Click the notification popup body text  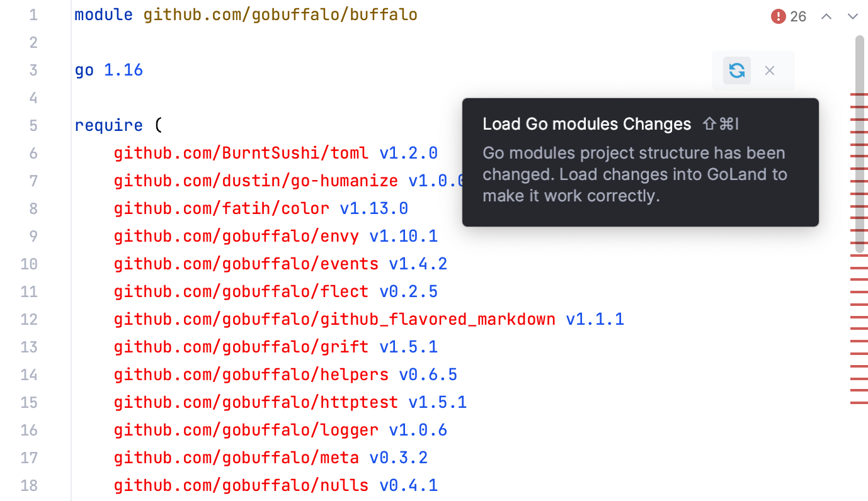(x=633, y=174)
